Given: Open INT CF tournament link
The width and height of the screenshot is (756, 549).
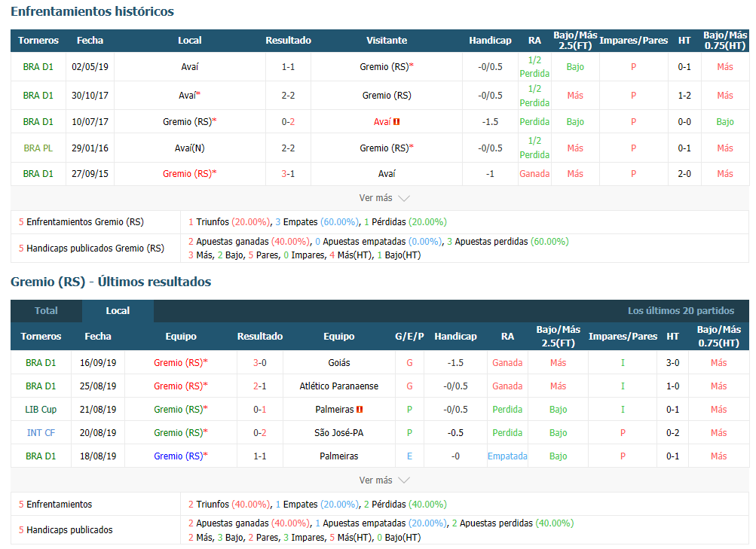Looking at the screenshot, I should click(41, 432).
